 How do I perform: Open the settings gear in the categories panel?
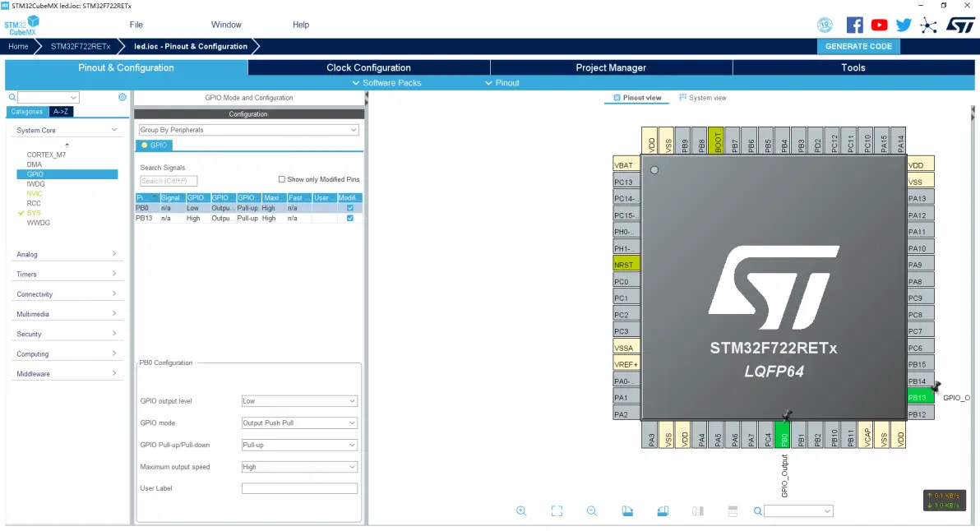pos(122,97)
